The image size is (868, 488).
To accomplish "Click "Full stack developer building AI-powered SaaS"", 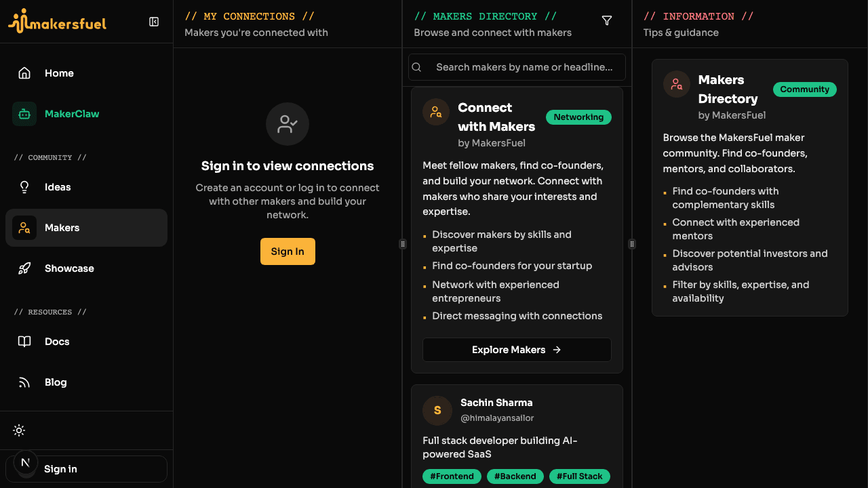I will click(x=500, y=447).
